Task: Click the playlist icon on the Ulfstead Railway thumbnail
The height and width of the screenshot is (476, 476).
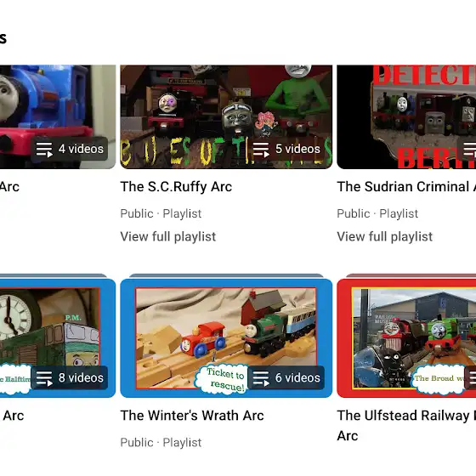Action: pos(473,378)
